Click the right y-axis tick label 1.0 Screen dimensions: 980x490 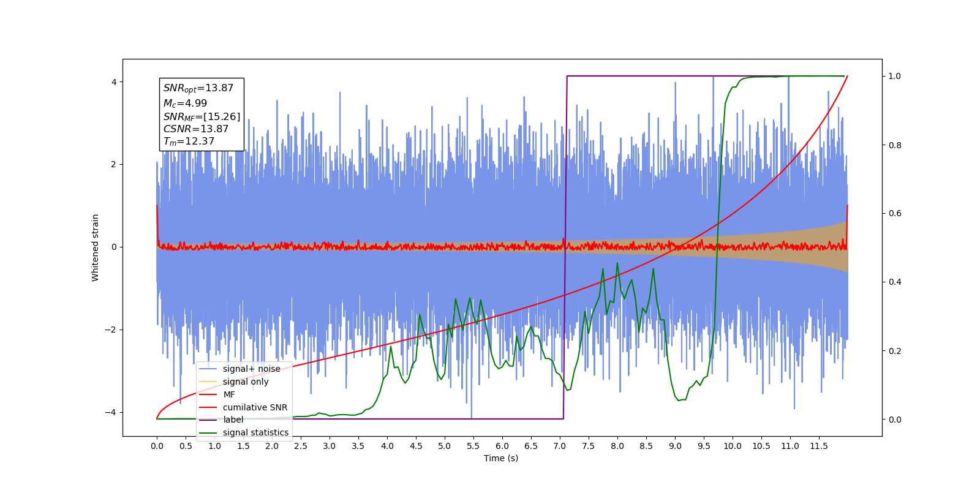pos(895,77)
